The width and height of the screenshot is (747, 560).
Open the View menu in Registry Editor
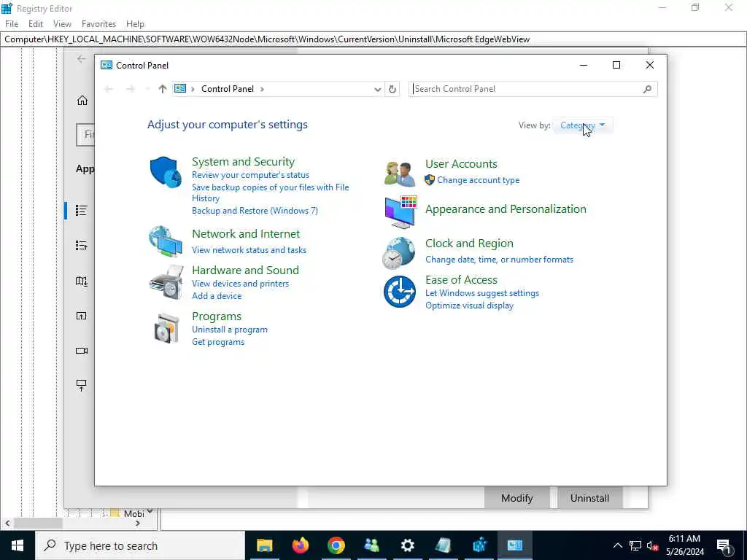pyautogui.click(x=62, y=24)
